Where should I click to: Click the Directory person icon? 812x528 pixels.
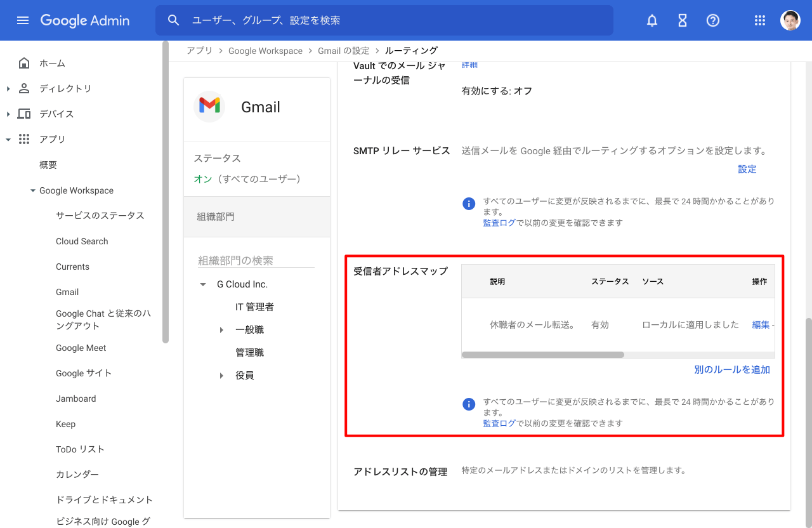coord(24,88)
